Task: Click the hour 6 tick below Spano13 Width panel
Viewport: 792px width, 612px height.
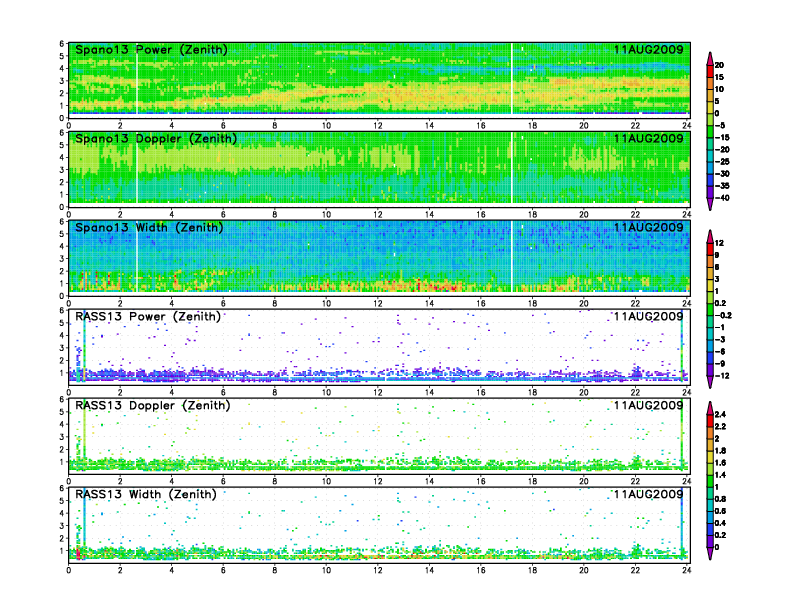Action: tap(223, 303)
